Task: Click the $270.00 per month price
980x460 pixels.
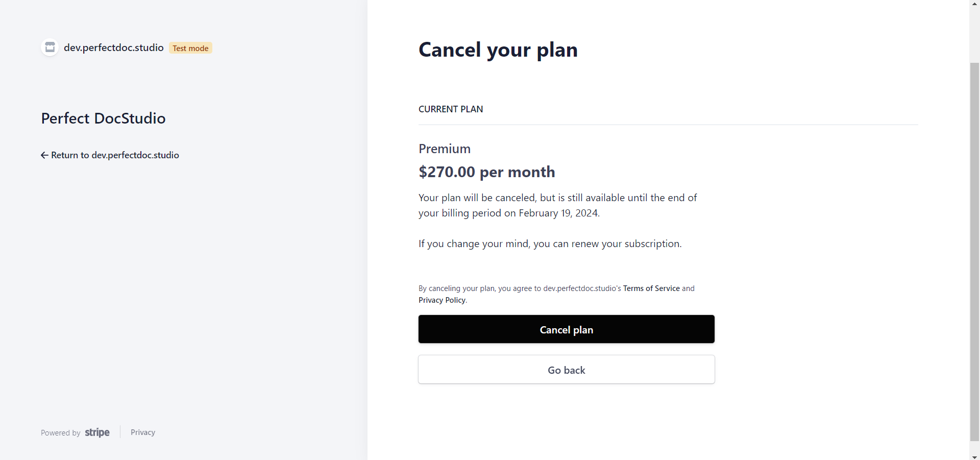Action: (x=486, y=172)
